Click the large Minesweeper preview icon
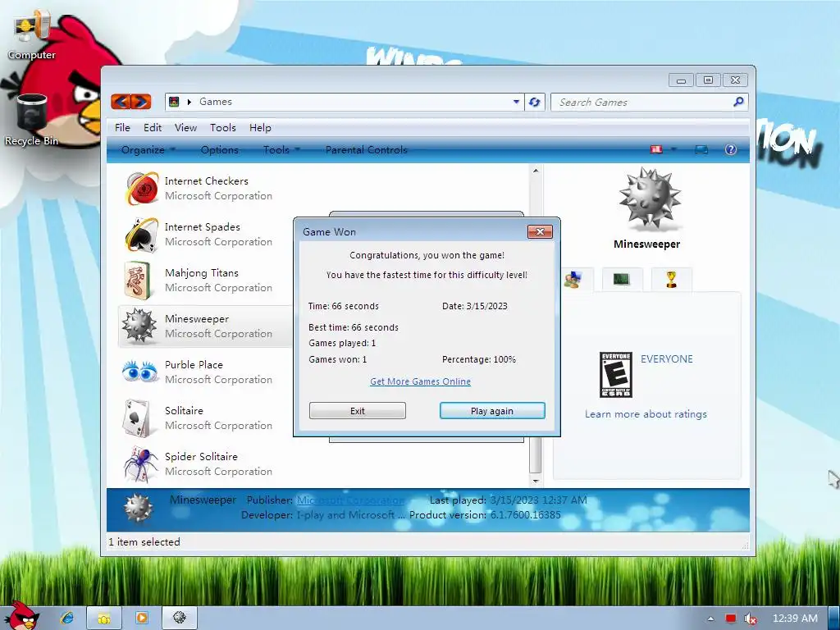The width and height of the screenshot is (840, 630). (x=650, y=197)
